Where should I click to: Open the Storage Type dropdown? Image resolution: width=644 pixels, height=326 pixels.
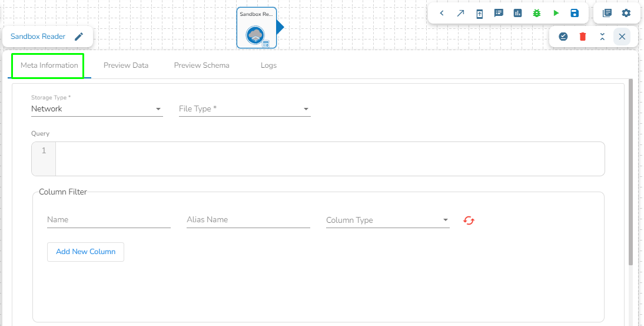point(97,109)
